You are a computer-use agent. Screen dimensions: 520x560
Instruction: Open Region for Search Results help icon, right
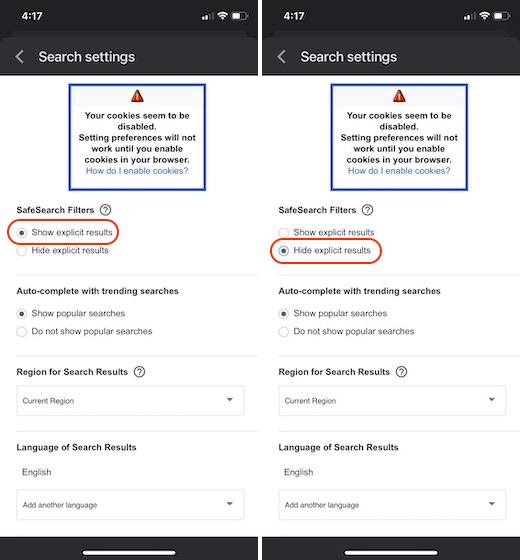(x=401, y=372)
